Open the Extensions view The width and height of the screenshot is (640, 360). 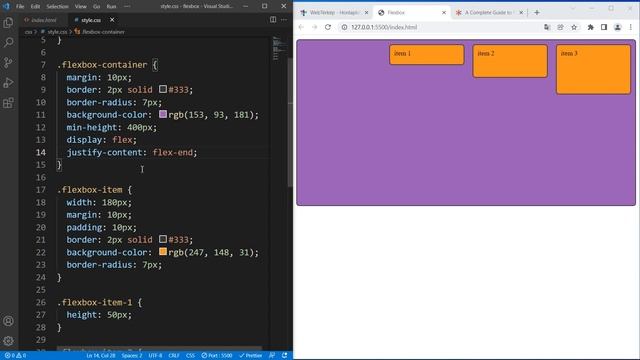8,103
